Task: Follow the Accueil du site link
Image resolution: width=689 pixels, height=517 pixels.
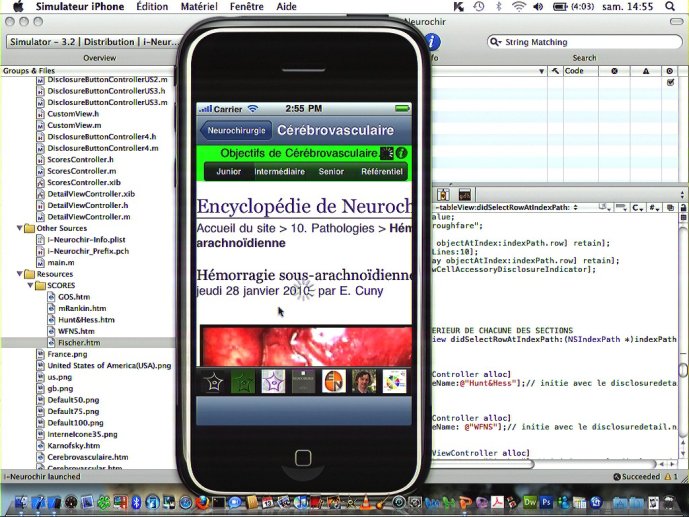Action: tap(236, 228)
